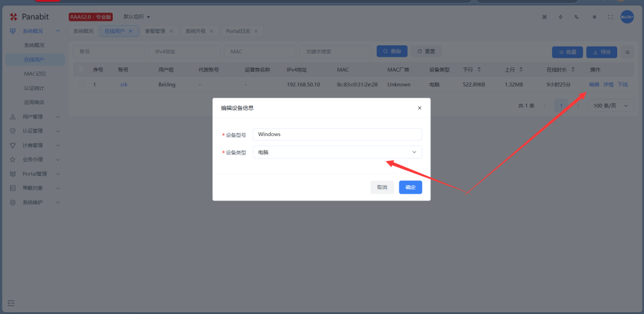This screenshot has height=314, width=644.
Task: Click the 查询 search button
Action: [x=392, y=51]
